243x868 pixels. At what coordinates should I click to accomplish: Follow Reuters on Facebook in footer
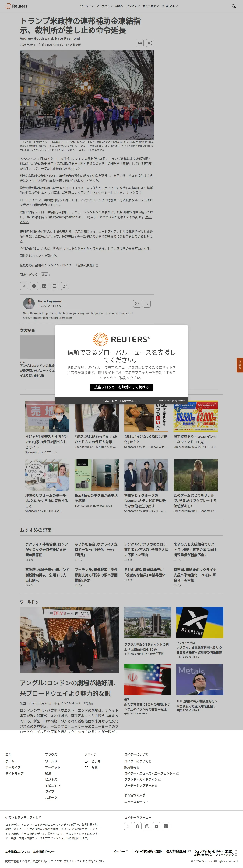[138, 826]
